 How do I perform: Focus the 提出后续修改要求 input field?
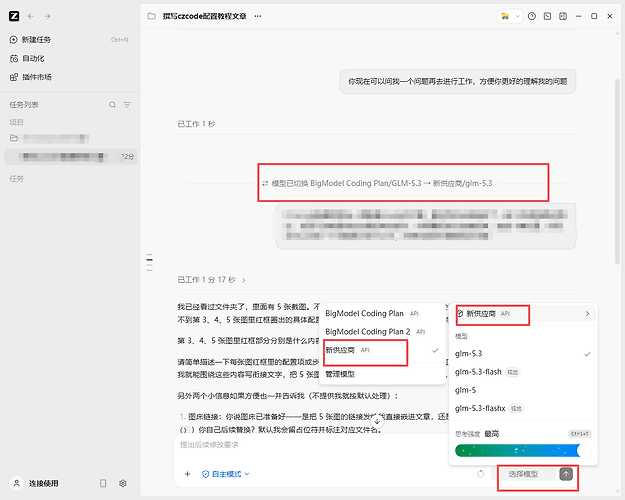[311, 445]
